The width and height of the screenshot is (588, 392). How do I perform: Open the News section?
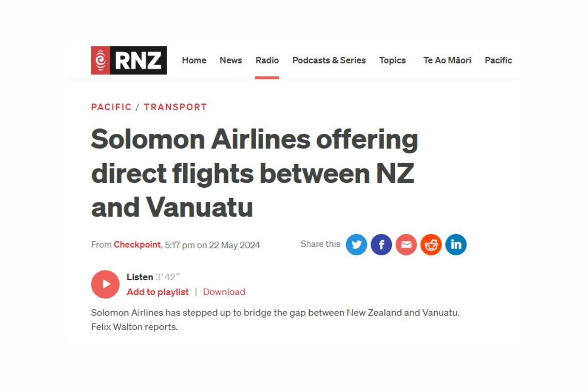[231, 60]
